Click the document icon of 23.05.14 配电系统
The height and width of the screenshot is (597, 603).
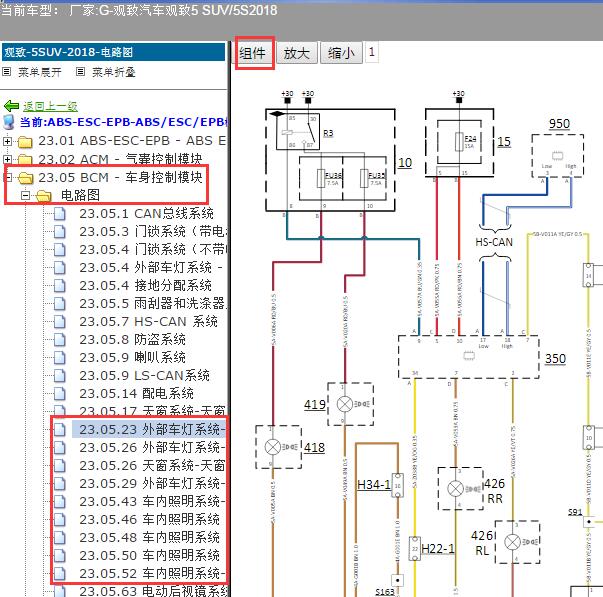[x=60, y=394]
